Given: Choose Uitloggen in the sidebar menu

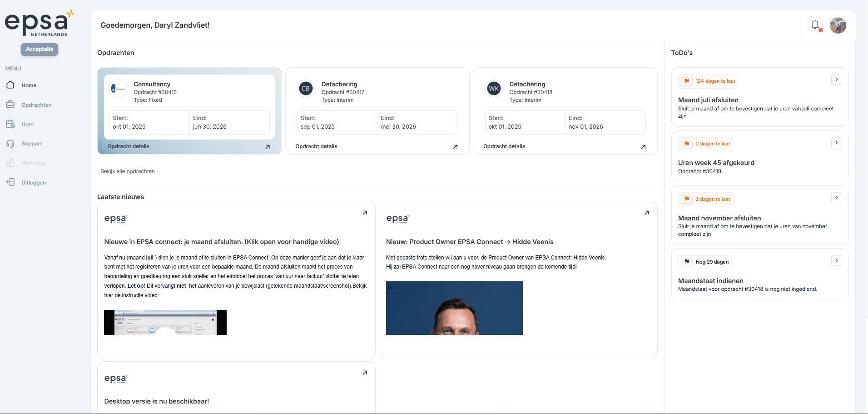Looking at the screenshot, I should [34, 183].
